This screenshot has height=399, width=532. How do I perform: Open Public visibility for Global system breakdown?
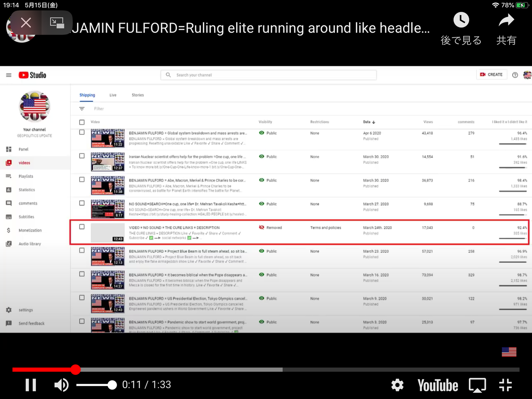click(x=268, y=133)
